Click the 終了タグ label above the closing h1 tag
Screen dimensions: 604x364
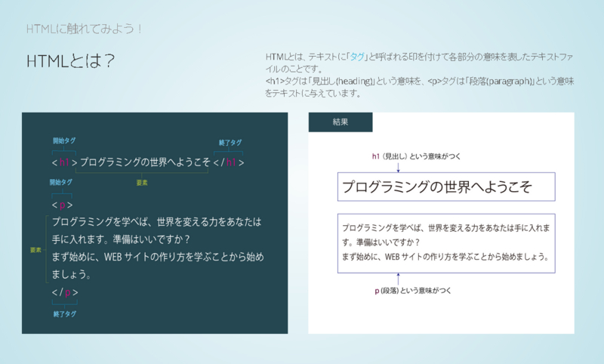tap(230, 143)
